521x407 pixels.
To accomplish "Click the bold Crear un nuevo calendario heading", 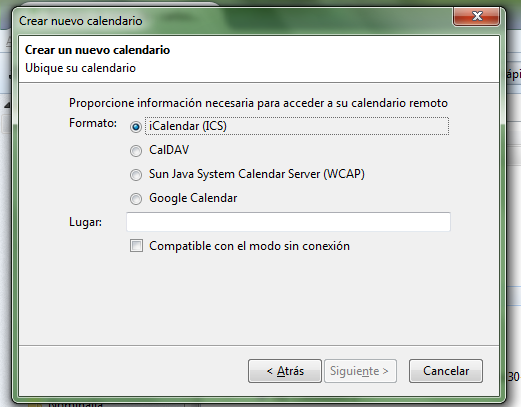I will click(97, 50).
